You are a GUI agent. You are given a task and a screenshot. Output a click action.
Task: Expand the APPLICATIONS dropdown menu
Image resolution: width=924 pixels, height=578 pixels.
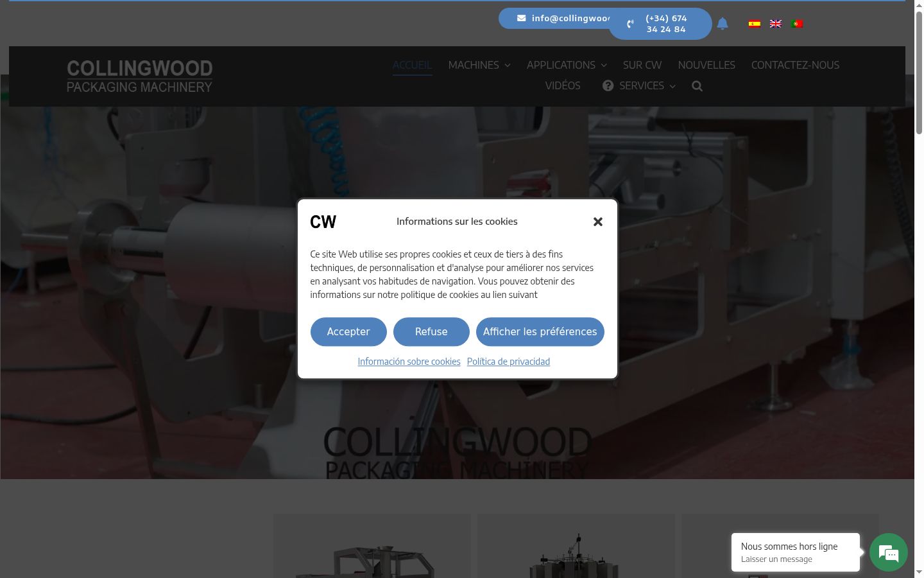567,65
